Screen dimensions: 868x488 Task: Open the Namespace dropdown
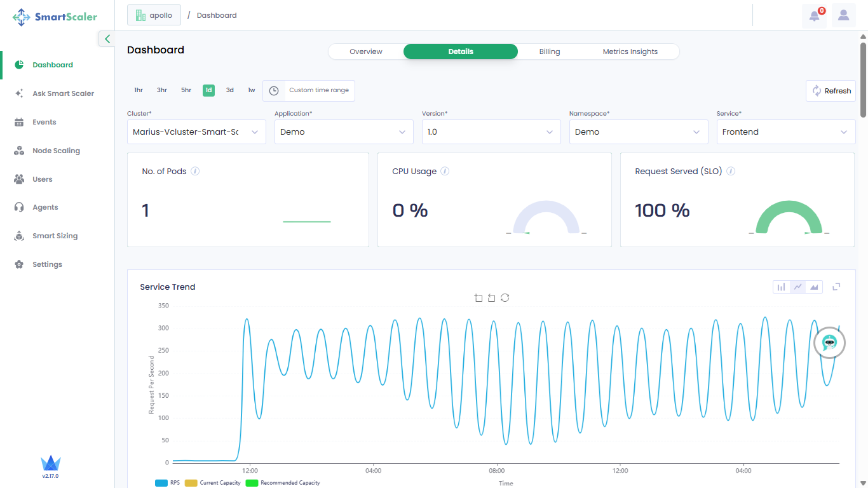click(638, 132)
